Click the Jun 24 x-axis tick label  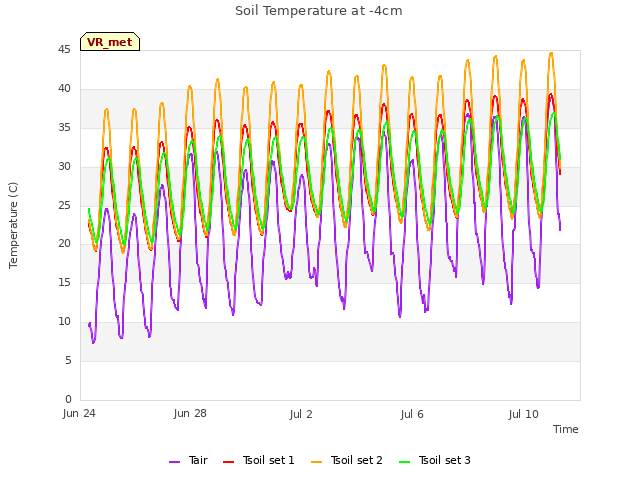[79, 414]
